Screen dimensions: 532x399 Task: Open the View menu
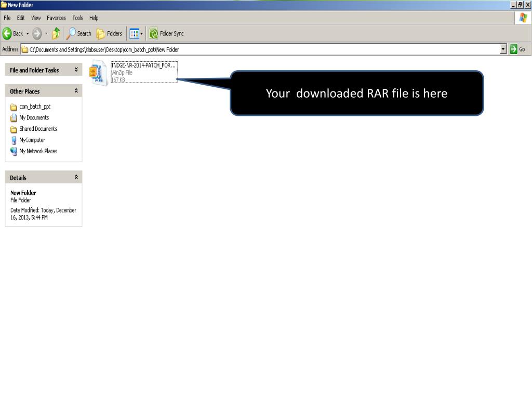36,18
